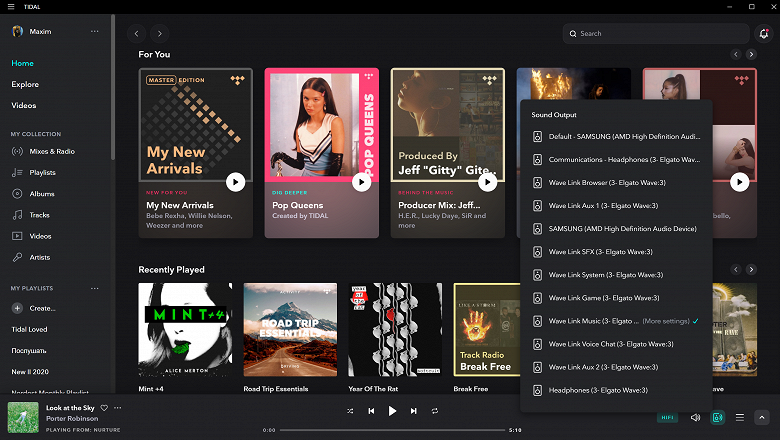Select Communications - Headphones output
This screenshot has width=780, height=440.
tap(616, 160)
